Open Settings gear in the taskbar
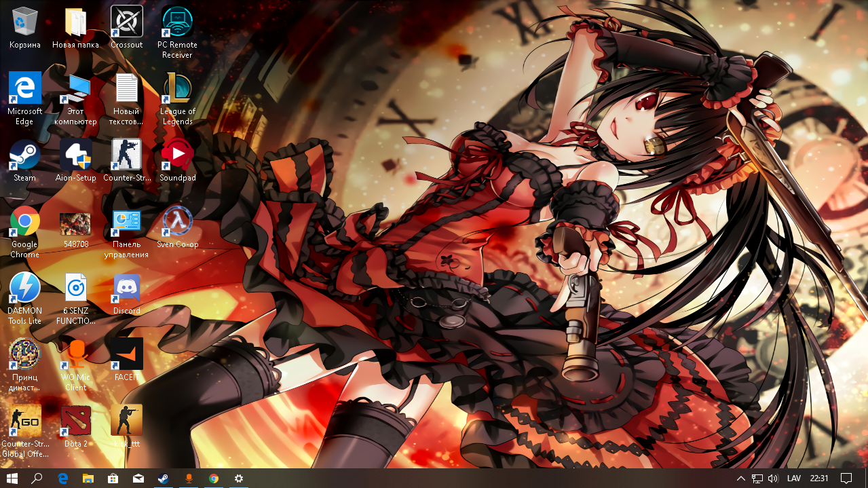The image size is (868, 488). (239, 478)
